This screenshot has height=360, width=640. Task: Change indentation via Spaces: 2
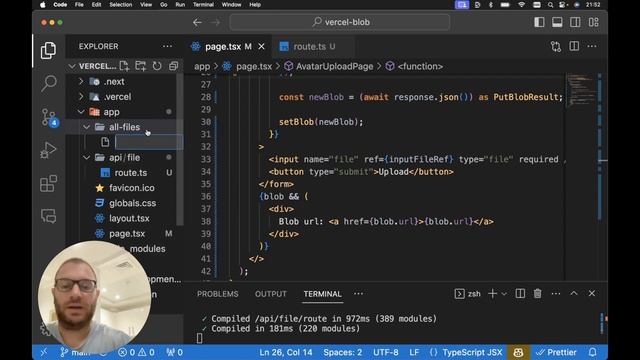343,352
